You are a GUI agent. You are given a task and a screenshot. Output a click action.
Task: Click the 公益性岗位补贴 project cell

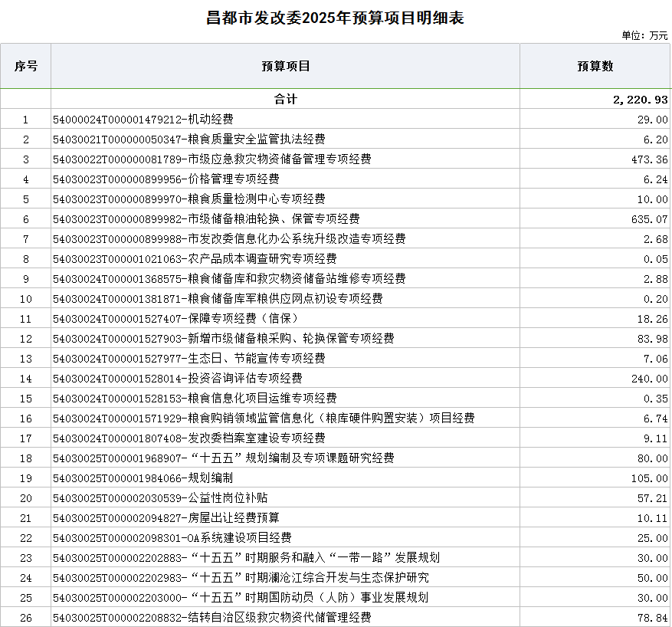160,498
